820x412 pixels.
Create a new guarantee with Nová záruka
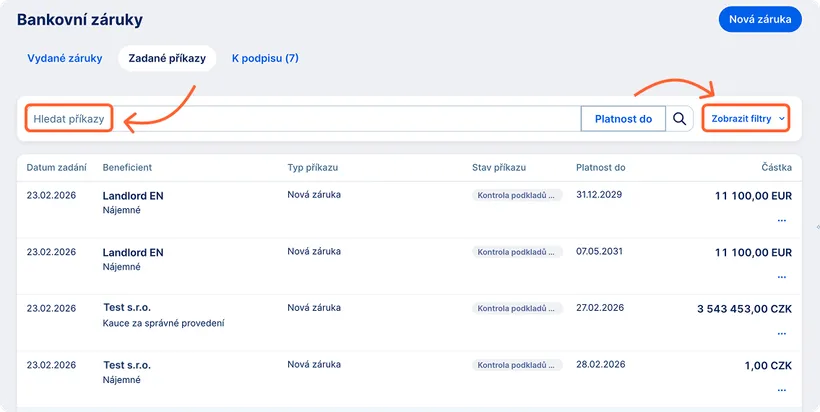pos(760,19)
